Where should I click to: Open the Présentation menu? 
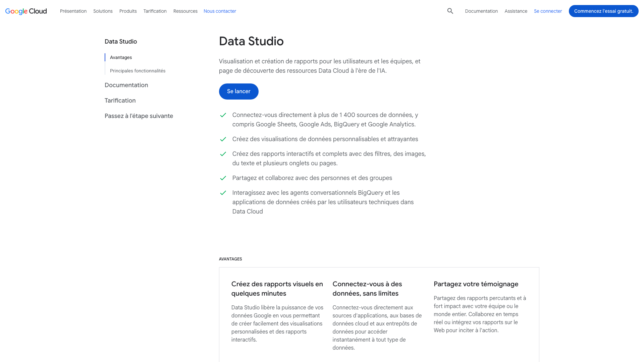point(73,11)
